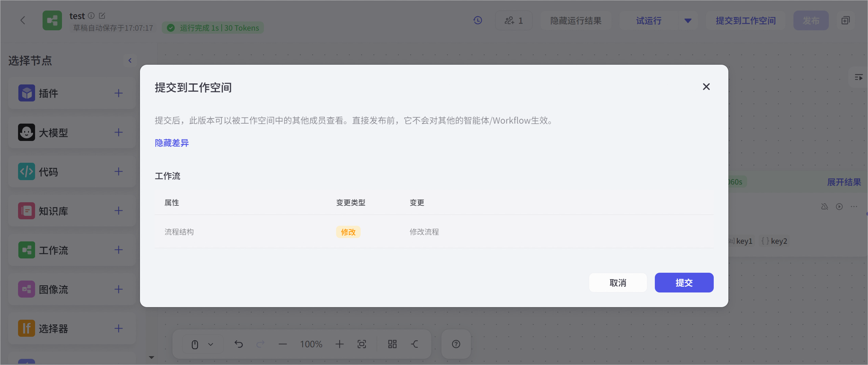
Task: Click the 运行完成 status badge
Action: 213,28
